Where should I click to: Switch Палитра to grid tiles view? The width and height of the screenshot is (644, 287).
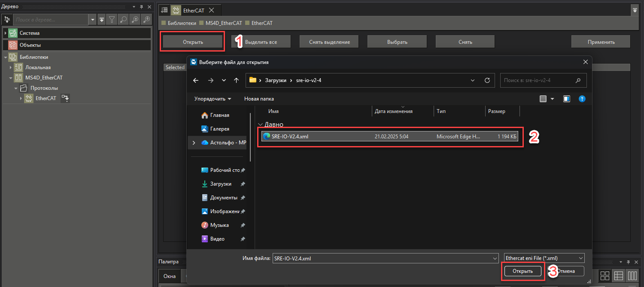605,276
